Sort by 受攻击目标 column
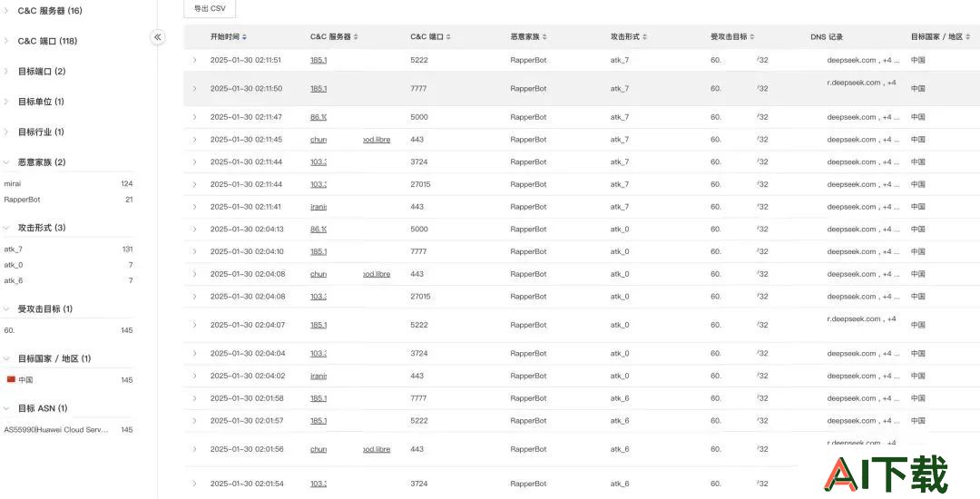This screenshot has height=499, width=980. [x=752, y=37]
